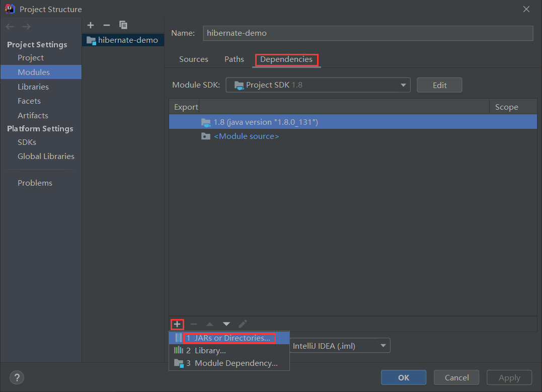This screenshot has height=392, width=542.
Task: Move dependency up arrow
Action: click(210, 324)
